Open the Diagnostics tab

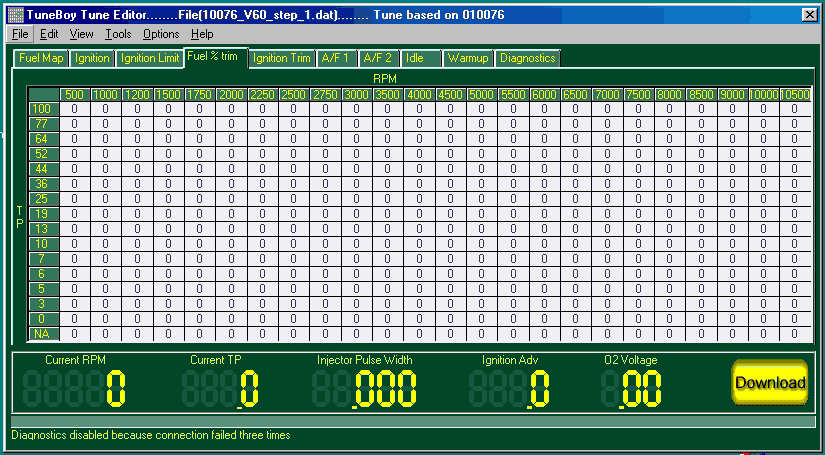(x=527, y=58)
